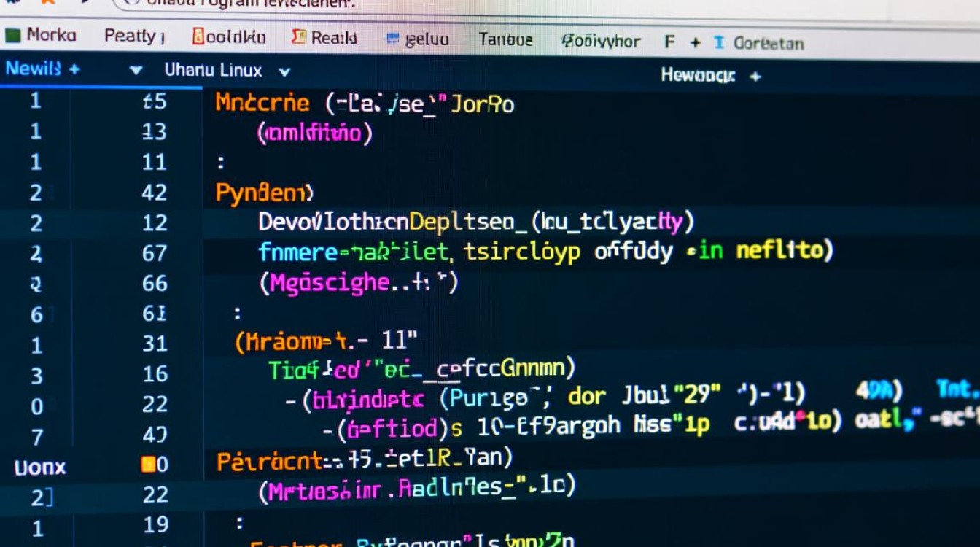Click the plus icon after the F bookmark

click(695, 43)
